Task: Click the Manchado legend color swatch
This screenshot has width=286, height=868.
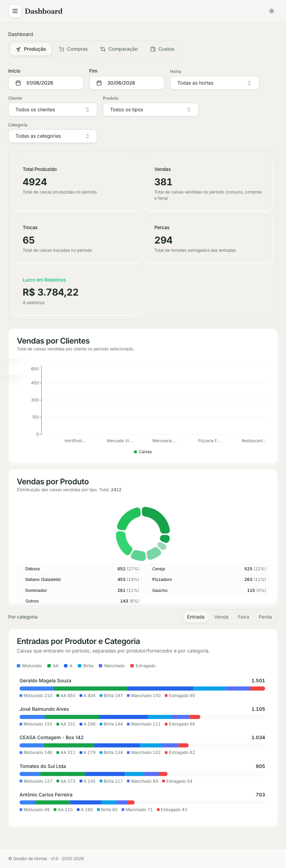Action: tap(100, 666)
